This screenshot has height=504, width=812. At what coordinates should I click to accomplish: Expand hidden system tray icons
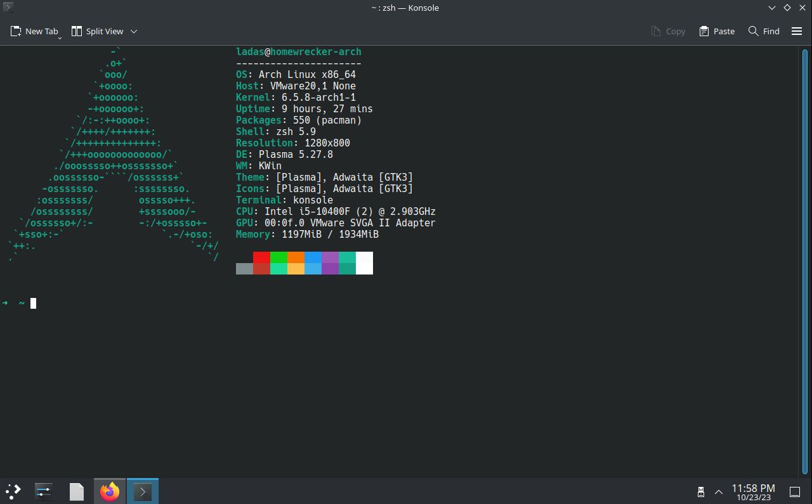[719, 491]
